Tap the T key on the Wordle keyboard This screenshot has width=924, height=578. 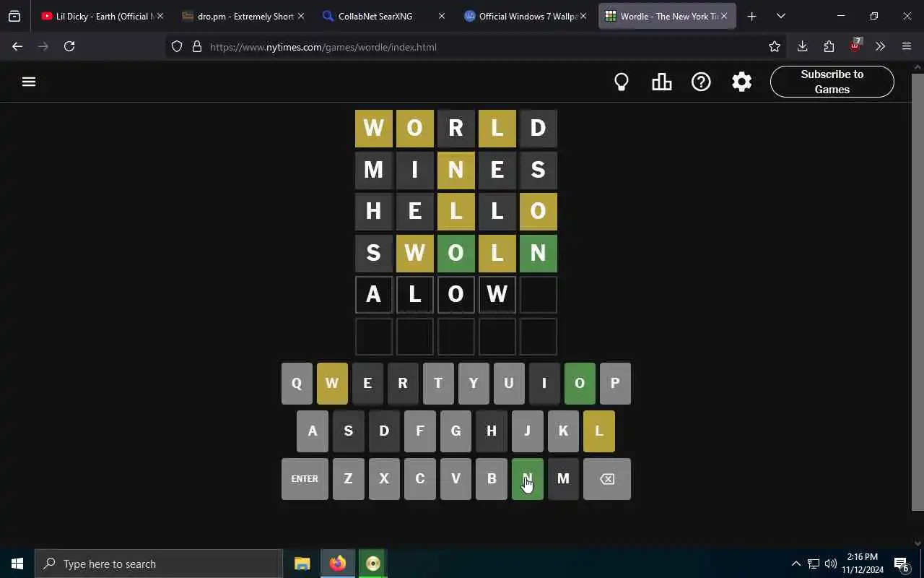coord(438,384)
